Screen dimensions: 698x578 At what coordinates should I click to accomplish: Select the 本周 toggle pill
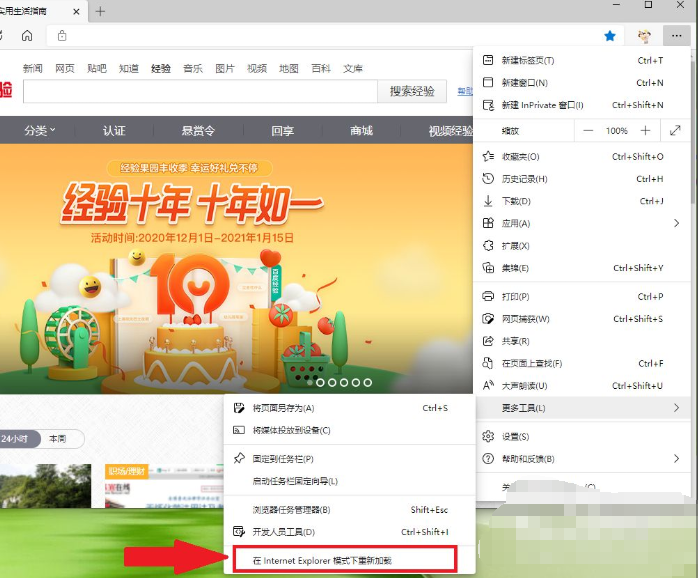(58, 439)
